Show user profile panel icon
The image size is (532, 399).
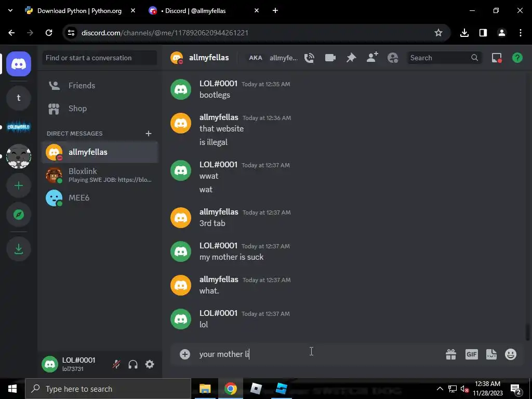[393, 58]
